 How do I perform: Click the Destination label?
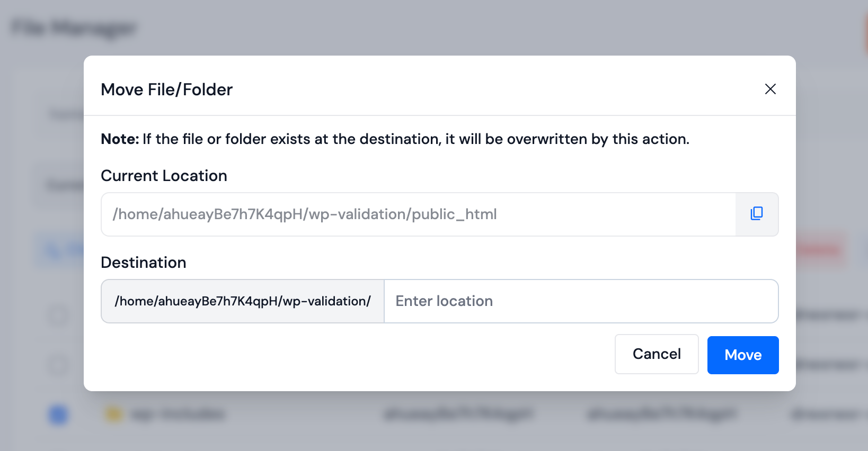coord(143,263)
